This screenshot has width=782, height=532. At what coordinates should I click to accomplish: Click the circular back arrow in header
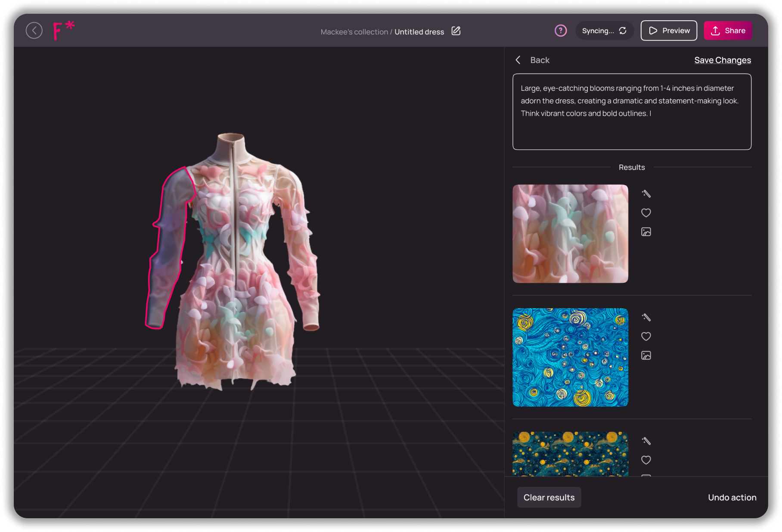[34, 31]
